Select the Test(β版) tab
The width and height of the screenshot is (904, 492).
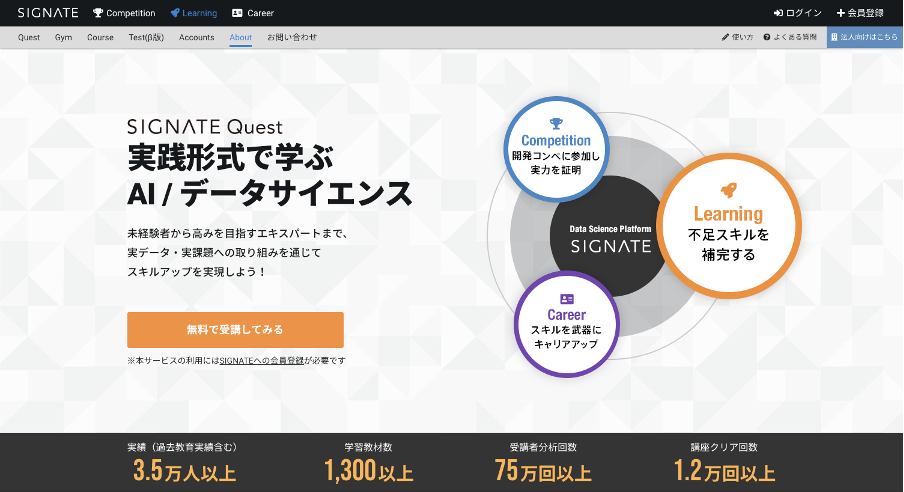point(146,37)
